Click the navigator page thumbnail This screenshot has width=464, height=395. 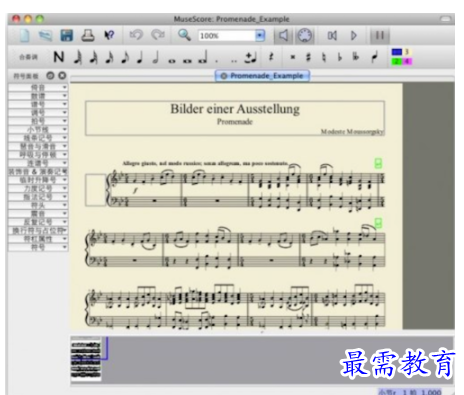[86, 359]
